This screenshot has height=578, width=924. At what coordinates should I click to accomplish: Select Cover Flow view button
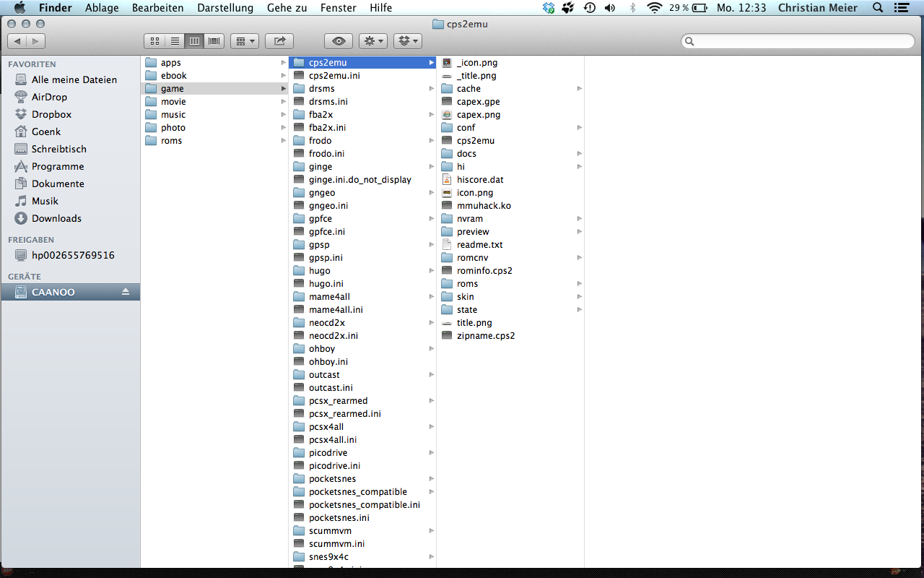(214, 41)
